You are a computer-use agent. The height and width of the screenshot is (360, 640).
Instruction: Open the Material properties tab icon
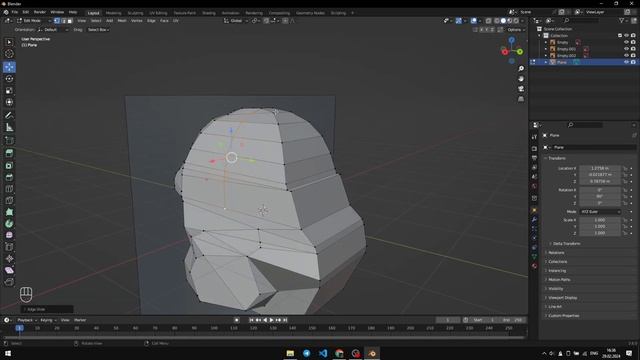534,266
